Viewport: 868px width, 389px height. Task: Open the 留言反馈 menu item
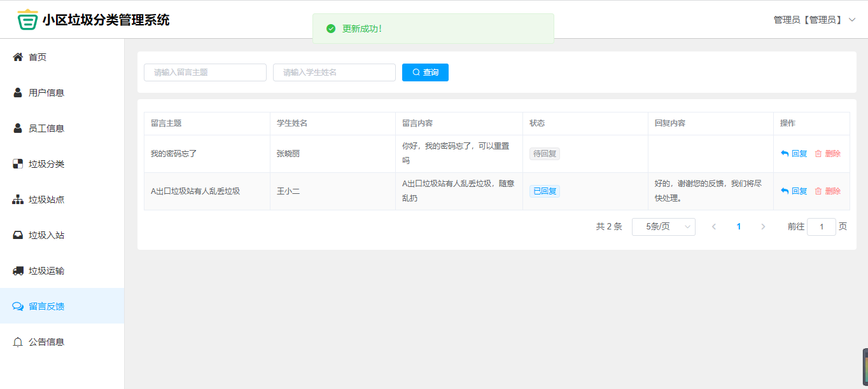pyautogui.click(x=46, y=306)
